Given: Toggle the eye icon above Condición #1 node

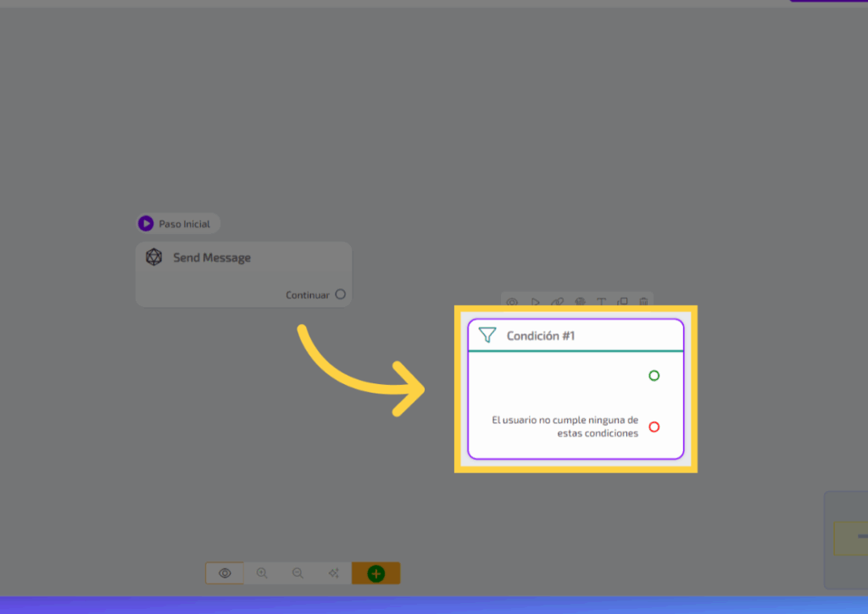Looking at the screenshot, I should coord(512,302).
